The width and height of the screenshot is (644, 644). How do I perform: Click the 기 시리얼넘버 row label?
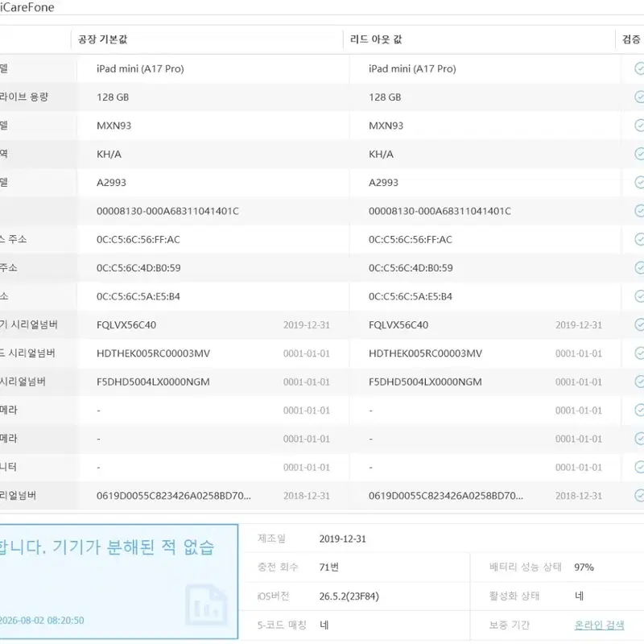(29, 324)
